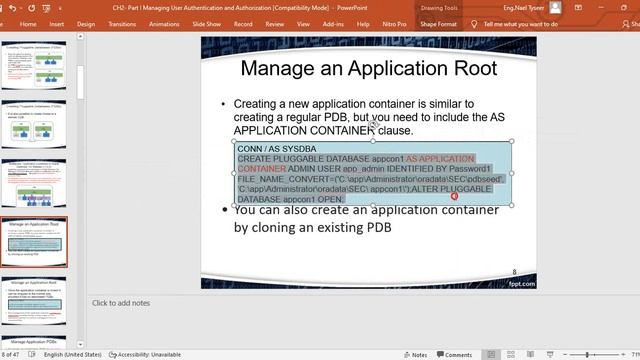Screen dimensions: 640x360
Task: Toggle the Notes pane button
Action: [x=416, y=355]
